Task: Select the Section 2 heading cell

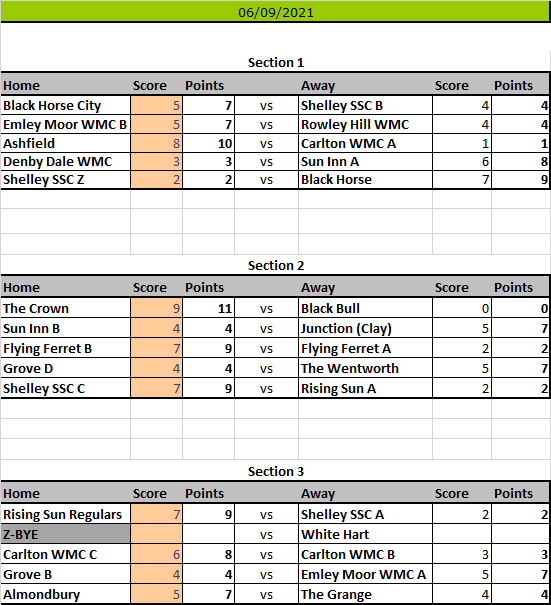Action: [276, 265]
